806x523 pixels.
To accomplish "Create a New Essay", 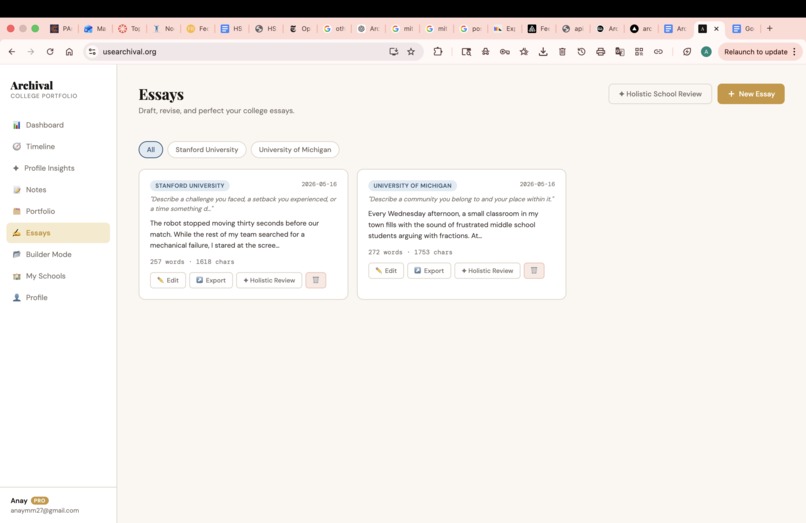I will (x=751, y=94).
